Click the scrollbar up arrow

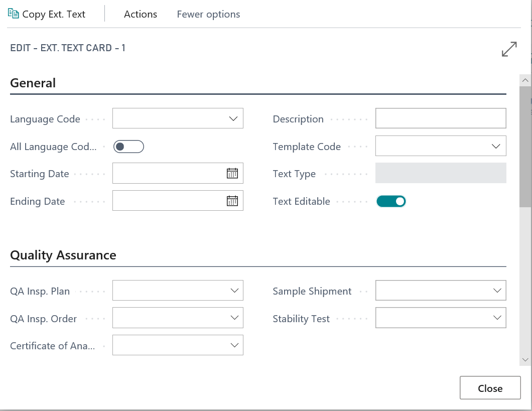[525, 80]
